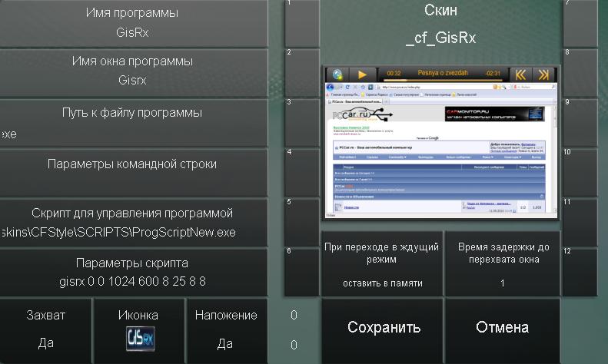Viewport: 608px width, 364px height.
Task: Toggle the Захват option Да
Action: point(46,330)
